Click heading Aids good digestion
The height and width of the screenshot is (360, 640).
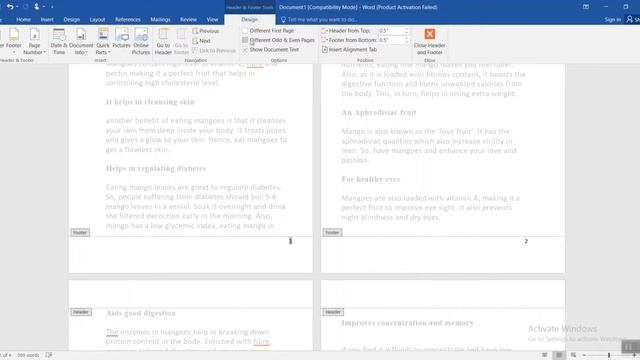coord(141,313)
